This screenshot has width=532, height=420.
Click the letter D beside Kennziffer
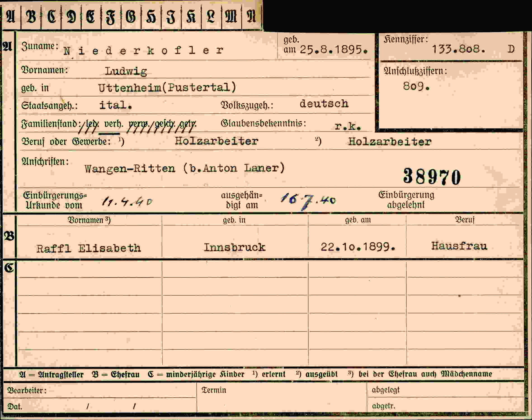pyautogui.click(x=511, y=49)
